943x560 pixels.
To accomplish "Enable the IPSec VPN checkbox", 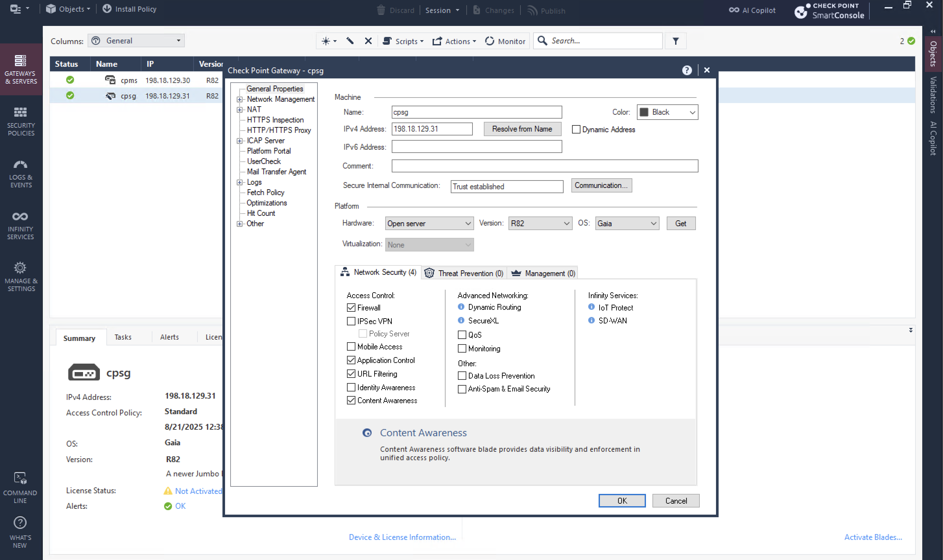I will [351, 321].
